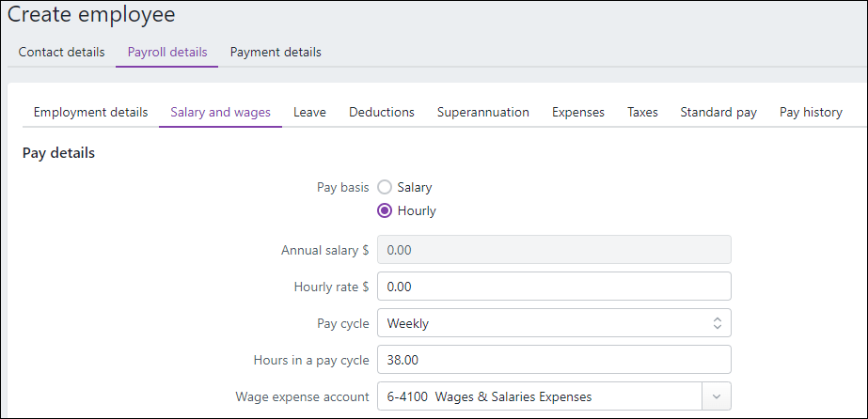The height and width of the screenshot is (419, 868).
Task: Open the Superannuation sub-tab
Action: (x=482, y=113)
